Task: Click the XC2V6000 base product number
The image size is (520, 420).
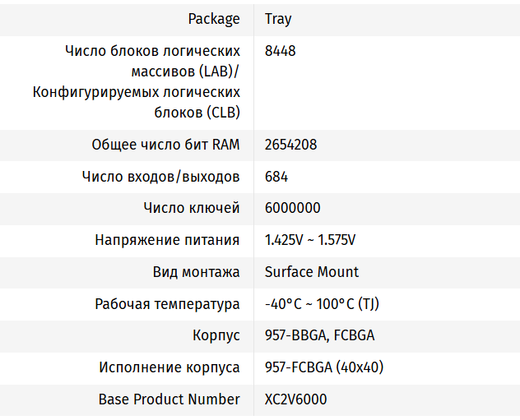Action: (296, 399)
